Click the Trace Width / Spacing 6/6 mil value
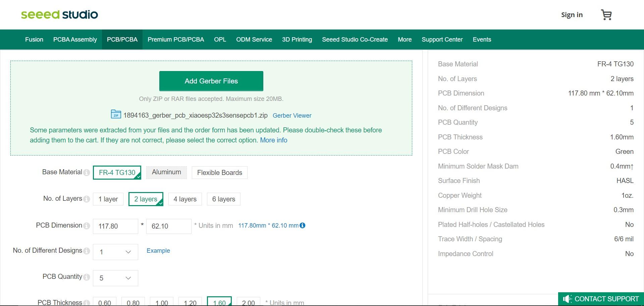Viewport: 644px width, 306px height. point(624,239)
